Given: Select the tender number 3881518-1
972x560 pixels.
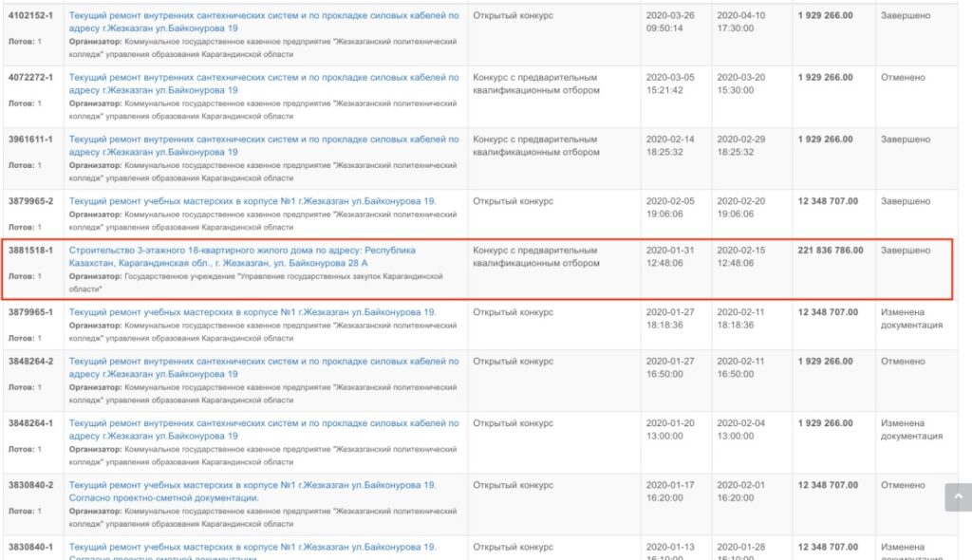Looking at the screenshot, I should coord(31,251).
